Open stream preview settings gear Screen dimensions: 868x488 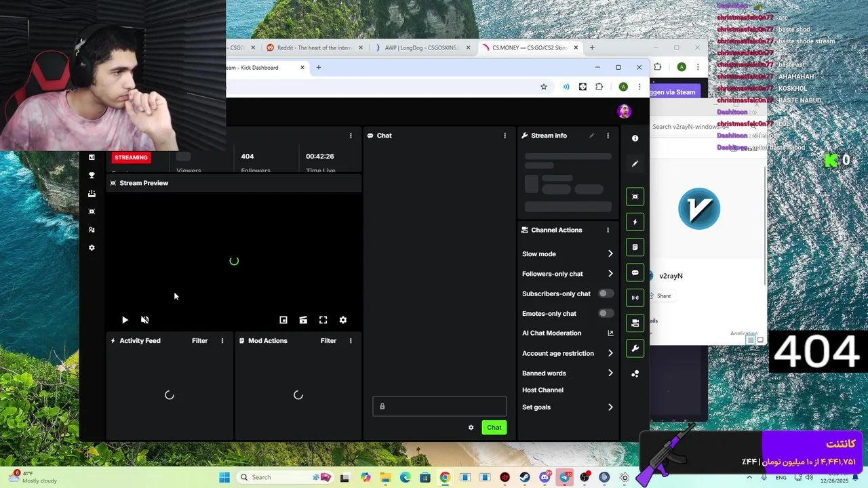coord(343,320)
